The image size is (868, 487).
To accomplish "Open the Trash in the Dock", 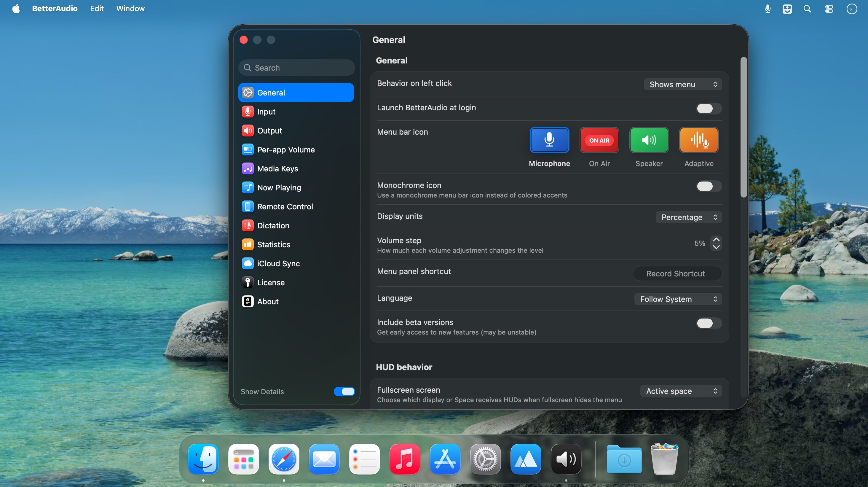I will pos(664,459).
